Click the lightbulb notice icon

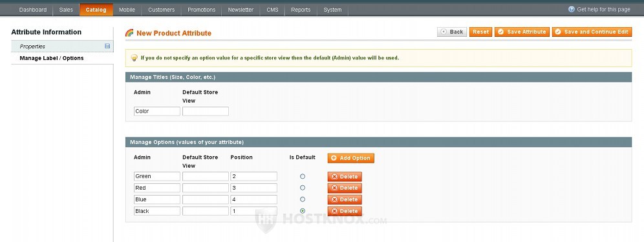click(134, 58)
